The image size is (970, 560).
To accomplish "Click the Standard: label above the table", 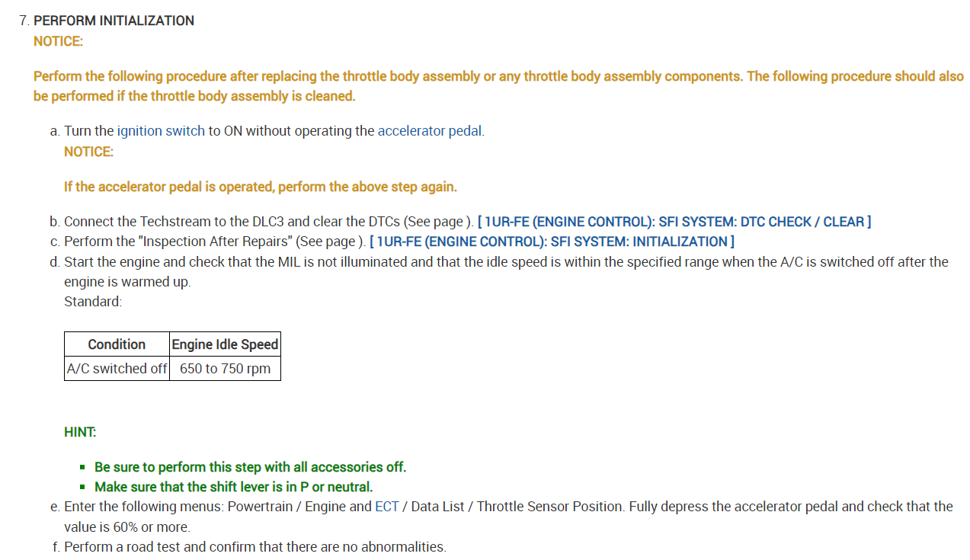I will click(93, 302).
